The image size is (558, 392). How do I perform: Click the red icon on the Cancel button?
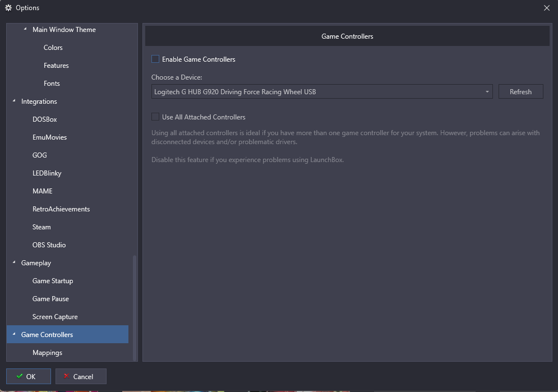coord(66,376)
